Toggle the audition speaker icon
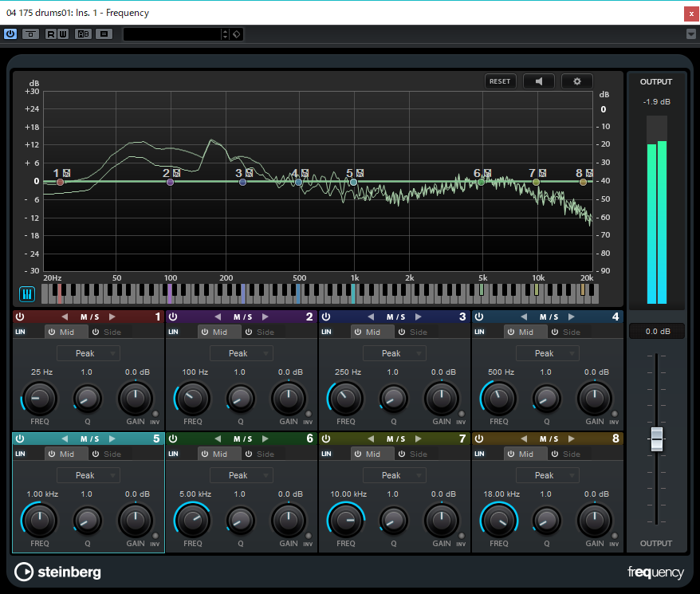Screen dimensions: 700x594 click(539, 81)
